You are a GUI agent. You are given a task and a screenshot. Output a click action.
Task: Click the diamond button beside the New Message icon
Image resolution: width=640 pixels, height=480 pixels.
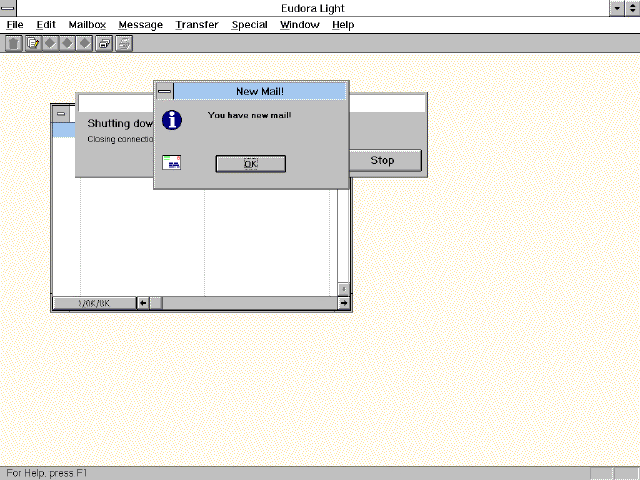[x=50, y=43]
